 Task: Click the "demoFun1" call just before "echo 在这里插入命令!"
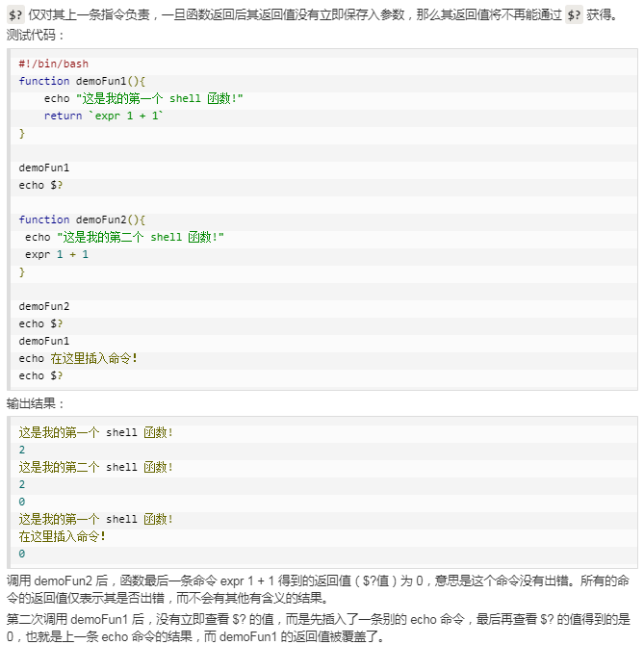[x=44, y=341]
